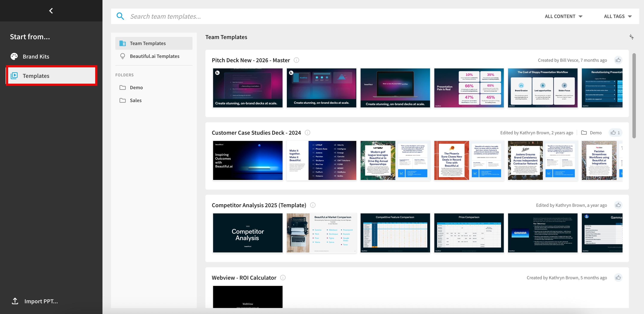Click the back chevron arrow

51,11
